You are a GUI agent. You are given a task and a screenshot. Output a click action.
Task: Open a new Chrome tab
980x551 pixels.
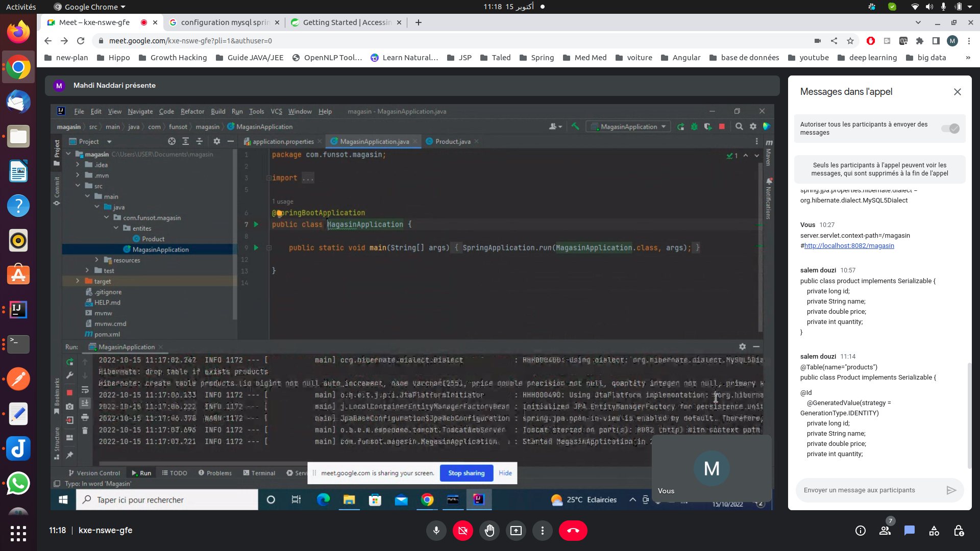click(x=419, y=22)
